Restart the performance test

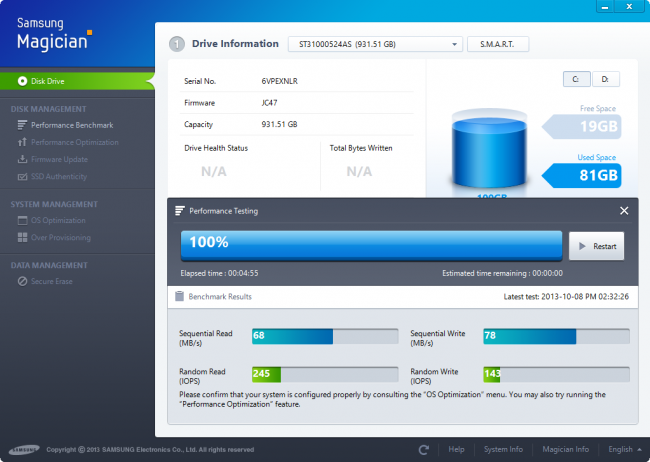click(596, 246)
